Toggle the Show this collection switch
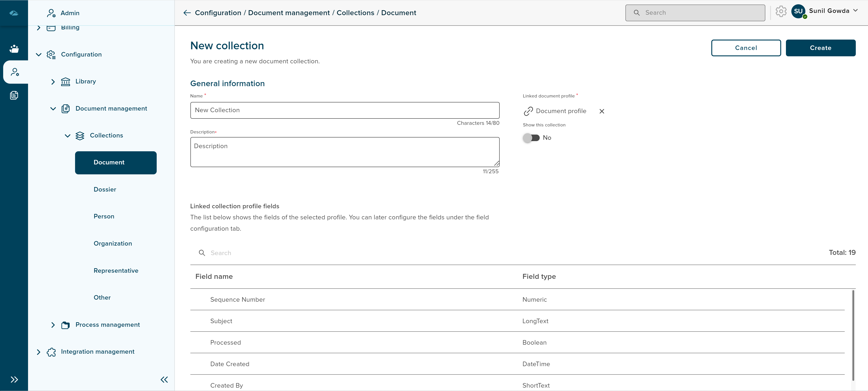868x391 pixels. (531, 137)
